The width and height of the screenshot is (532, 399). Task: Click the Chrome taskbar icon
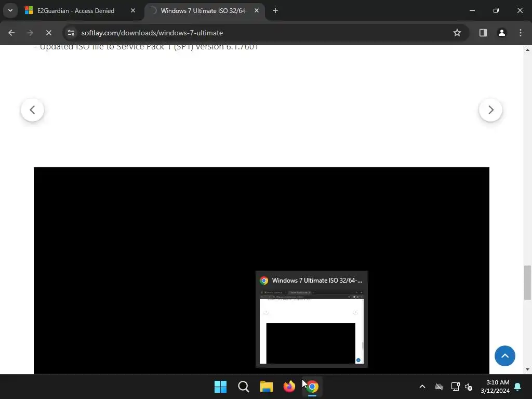(312, 387)
